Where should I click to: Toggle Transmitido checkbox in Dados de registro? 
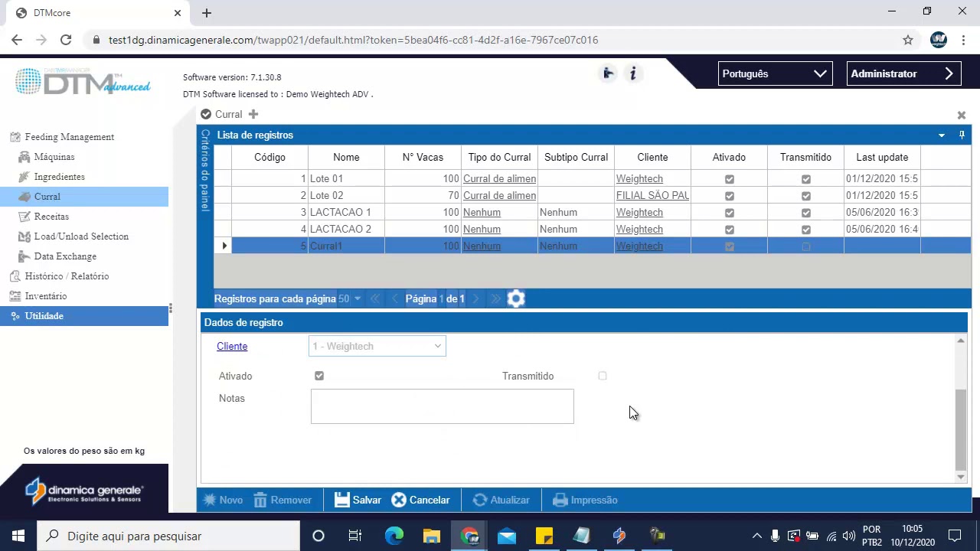pyautogui.click(x=603, y=376)
